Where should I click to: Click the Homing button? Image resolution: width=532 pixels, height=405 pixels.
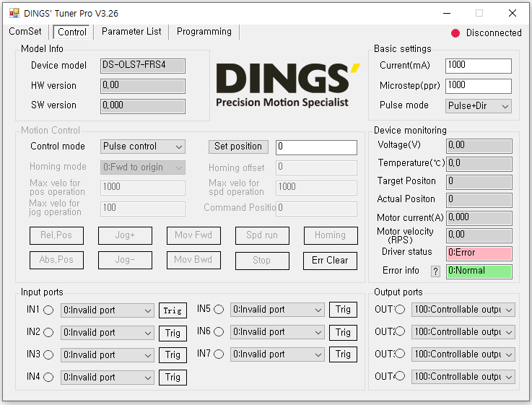(331, 235)
